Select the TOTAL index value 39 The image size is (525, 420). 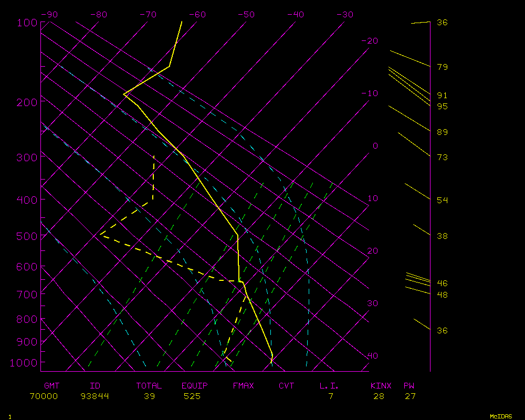149,396
